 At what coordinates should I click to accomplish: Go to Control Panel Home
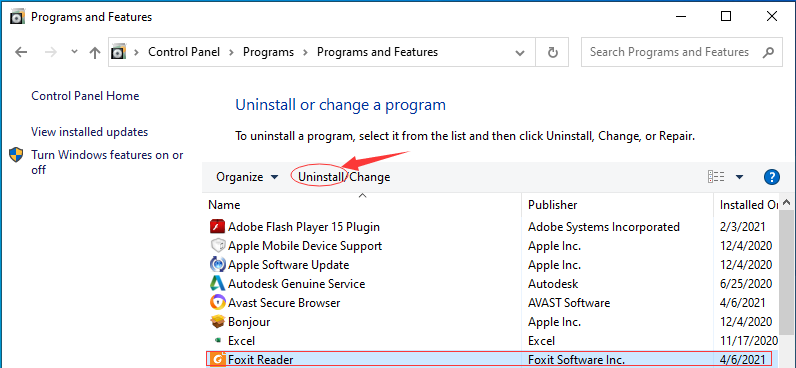[85, 95]
